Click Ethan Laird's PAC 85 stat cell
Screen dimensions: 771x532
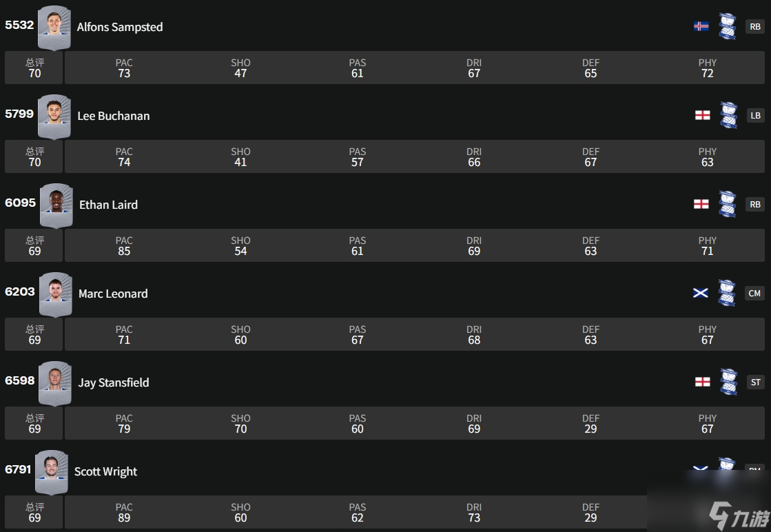[x=124, y=246]
